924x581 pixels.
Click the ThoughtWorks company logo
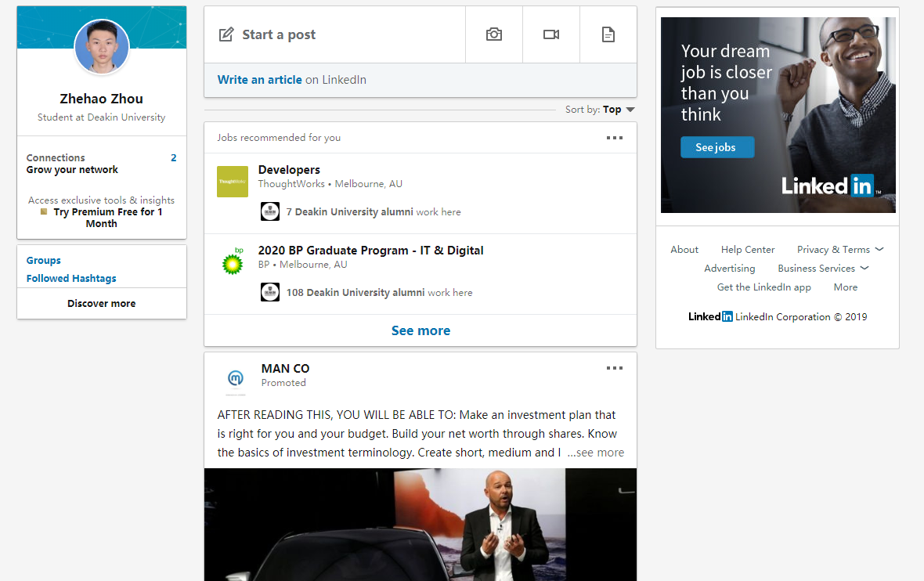coord(233,182)
